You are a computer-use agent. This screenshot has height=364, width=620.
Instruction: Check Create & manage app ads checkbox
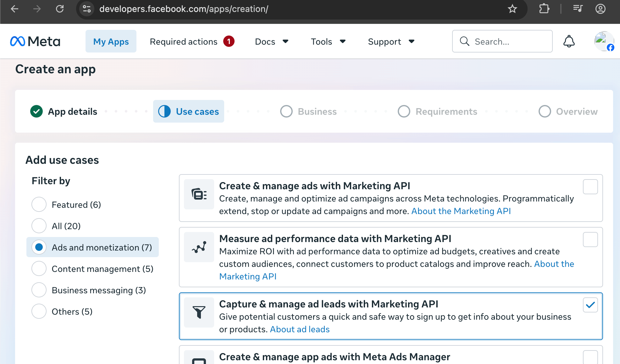(590, 357)
